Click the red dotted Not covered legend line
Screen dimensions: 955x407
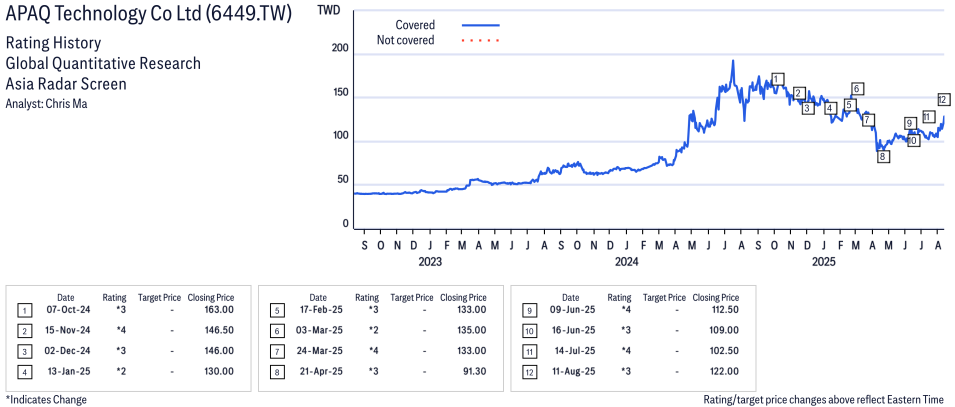(x=480, y=41)
